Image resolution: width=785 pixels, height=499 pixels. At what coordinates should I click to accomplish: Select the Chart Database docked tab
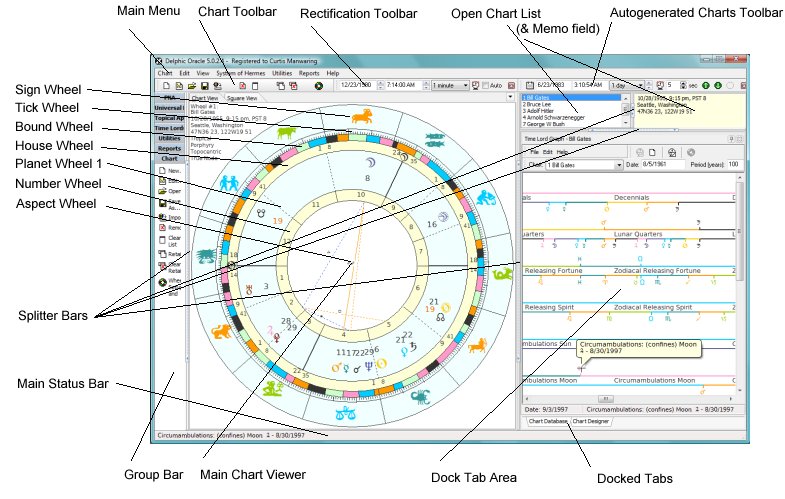(x=548, y=421)
